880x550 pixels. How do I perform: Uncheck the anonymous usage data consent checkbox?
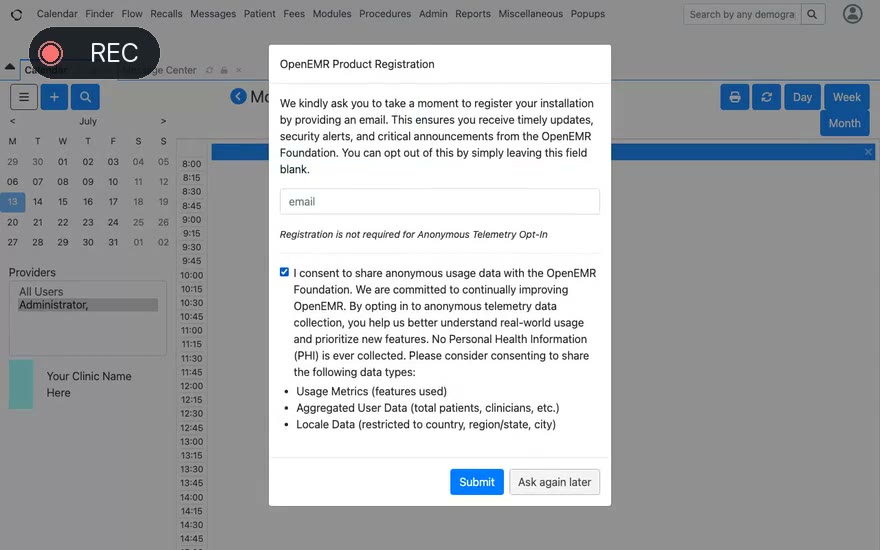(x=285, y=272)
